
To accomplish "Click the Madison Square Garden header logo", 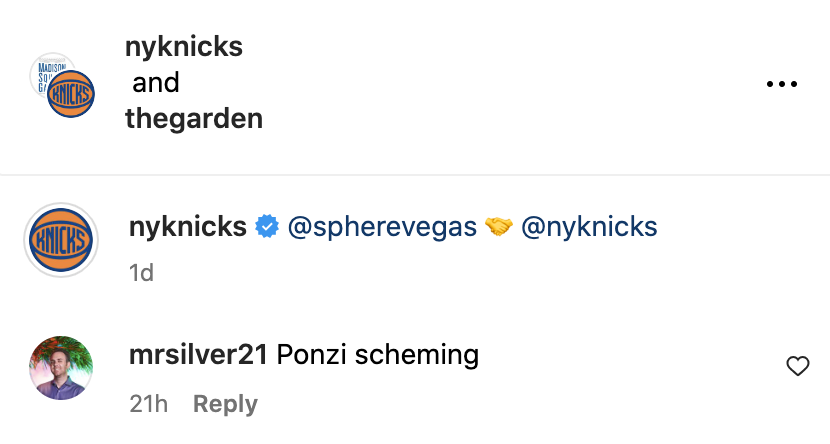I will click(x=44, y=68).
